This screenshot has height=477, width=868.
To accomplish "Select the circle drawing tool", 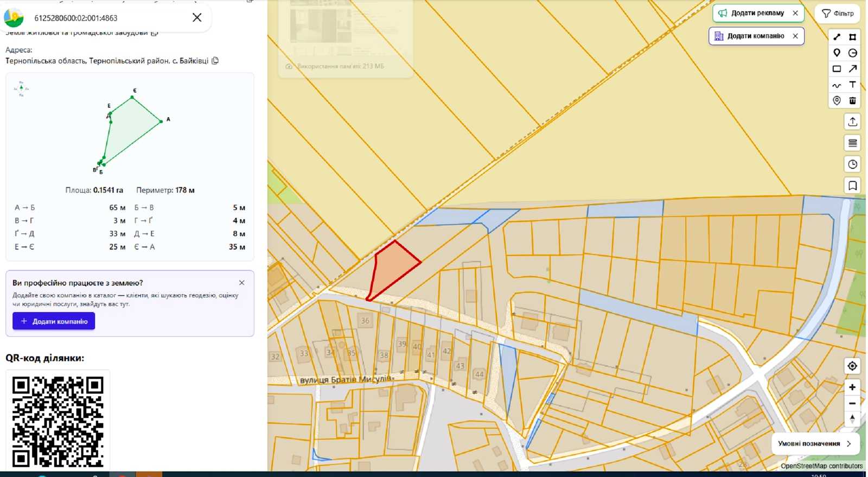I will click(x=853, y=53).
